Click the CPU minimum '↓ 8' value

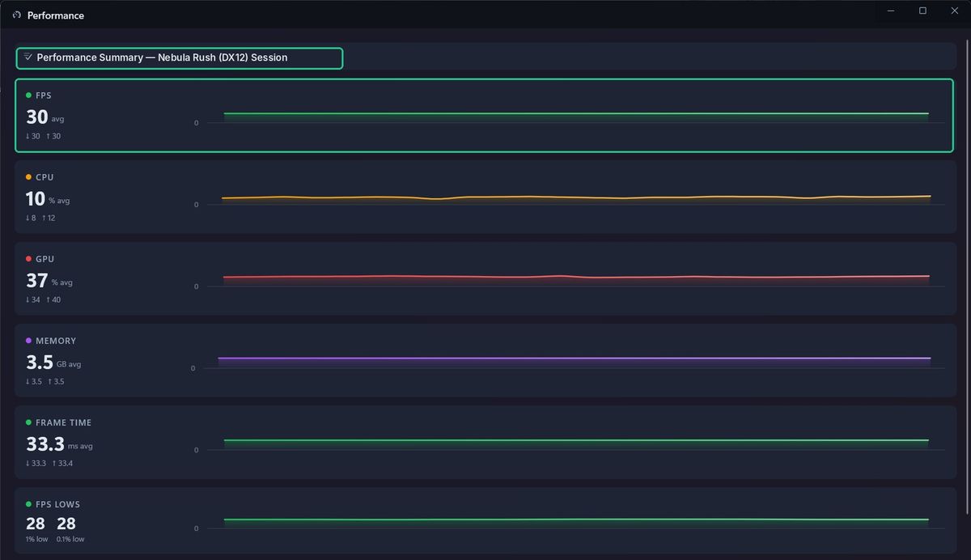[x=31, y=218]
